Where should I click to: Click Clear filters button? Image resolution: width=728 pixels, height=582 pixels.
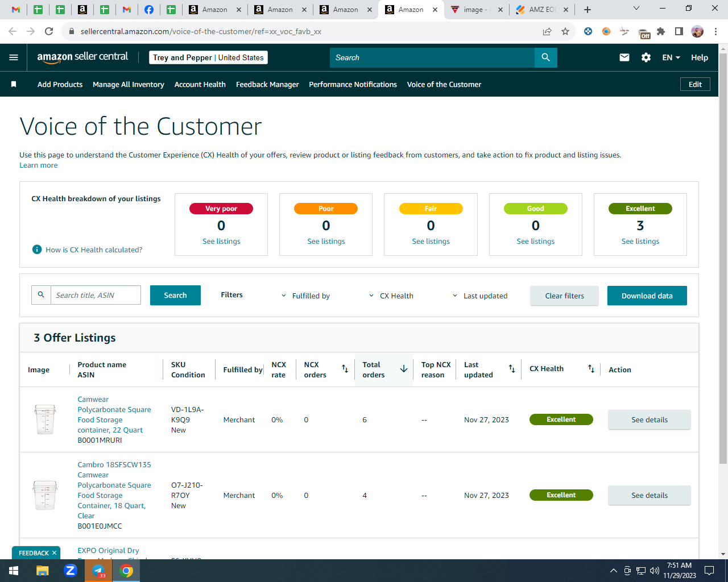(x=564, y=296)
